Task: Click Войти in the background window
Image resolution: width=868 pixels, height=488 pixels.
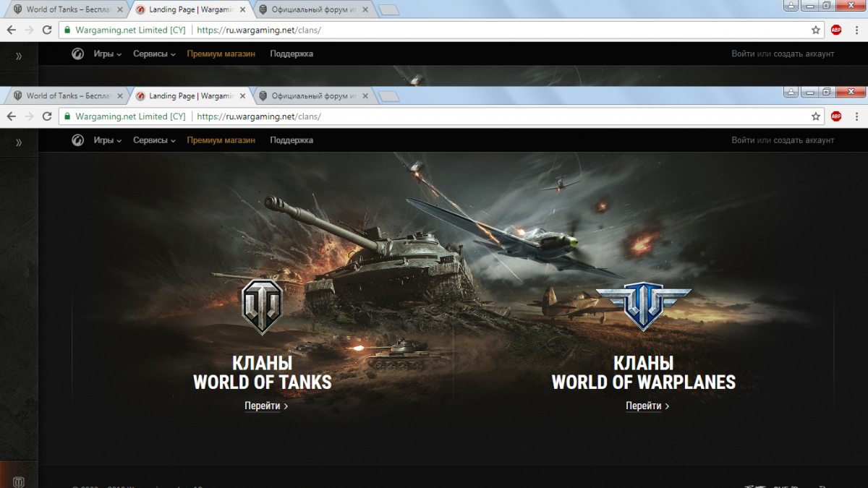Action: click(743, 53)
